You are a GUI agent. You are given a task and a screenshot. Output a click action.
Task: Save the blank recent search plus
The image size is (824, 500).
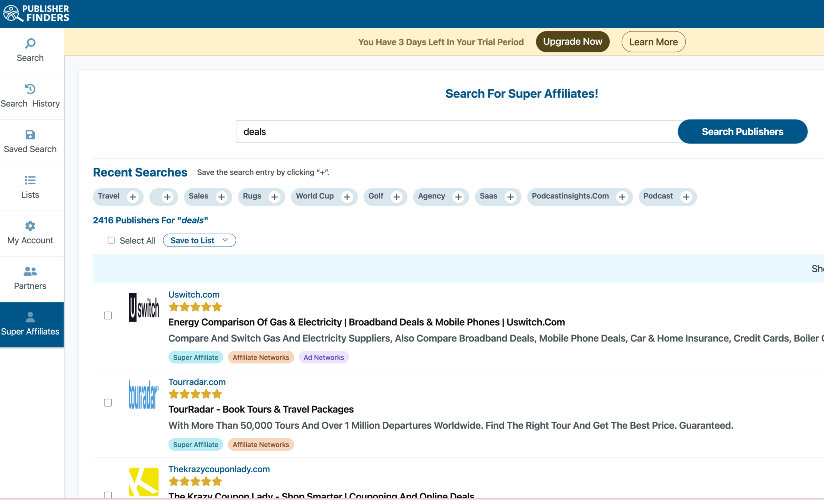167,197
